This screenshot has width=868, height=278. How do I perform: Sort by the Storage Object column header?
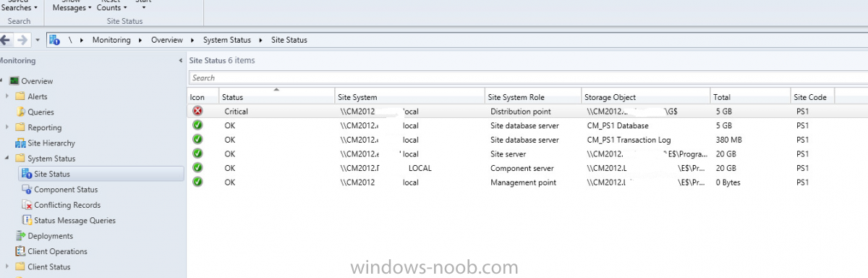646,97
